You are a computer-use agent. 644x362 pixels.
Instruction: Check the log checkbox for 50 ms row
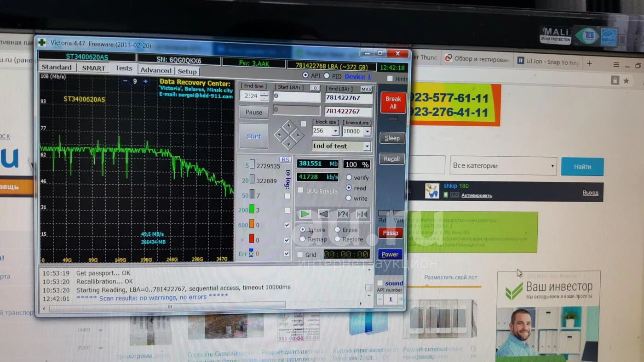click(x=287, y=196)
